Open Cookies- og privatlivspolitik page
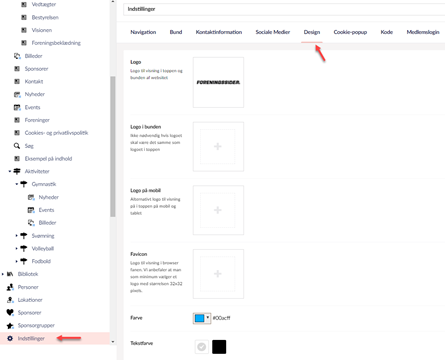The height and width of the screenshot is (360, 445). point(56,133)
